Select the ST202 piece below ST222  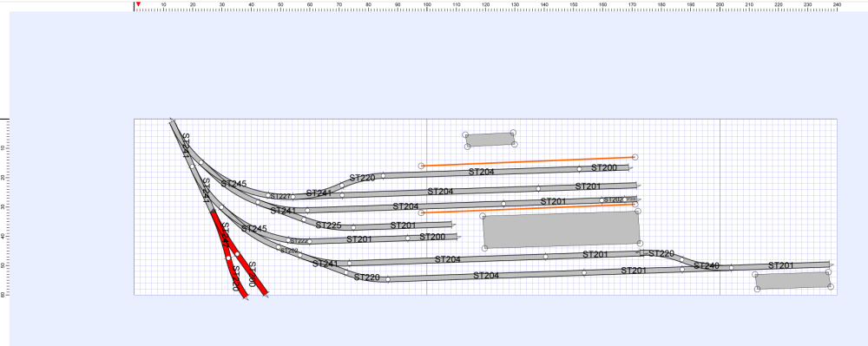tap(289, 251)
